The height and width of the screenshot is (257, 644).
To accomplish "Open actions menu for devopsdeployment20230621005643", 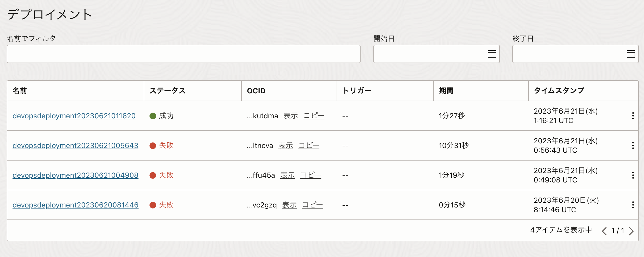I will click(633, 145).
